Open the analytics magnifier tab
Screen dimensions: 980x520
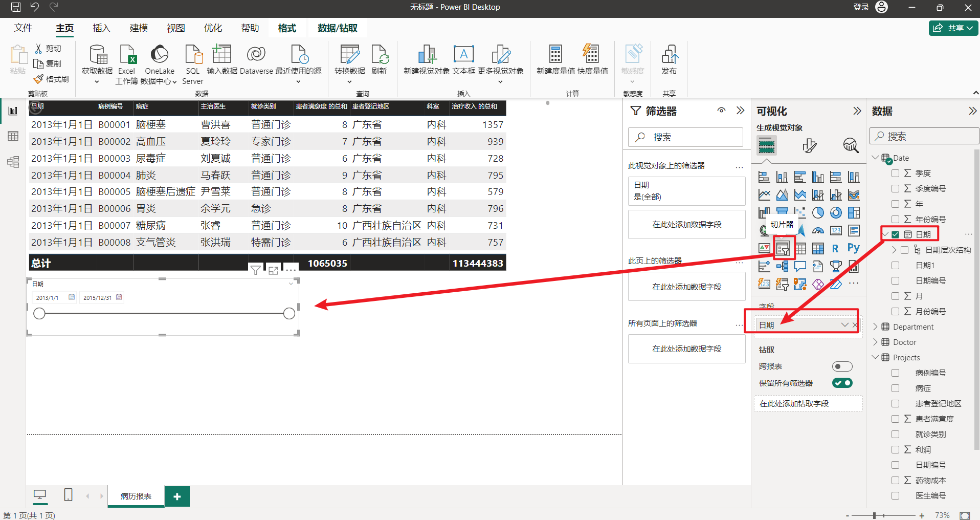pyautogui.click(x=851, y=146)
